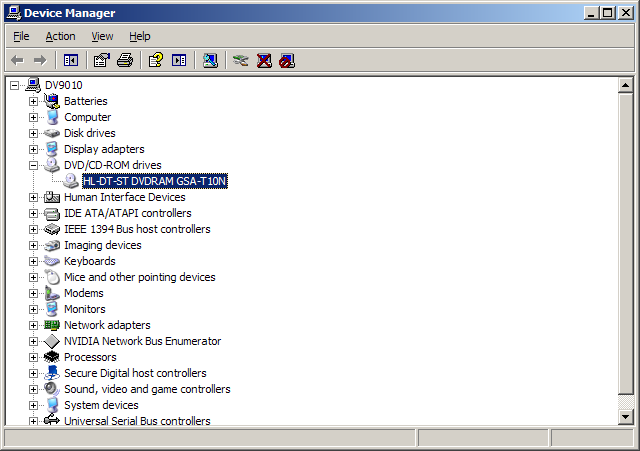Screen dimensions: 640x451
Task: Click the Sound, video and game controllers icon
Action: point(52,389)
